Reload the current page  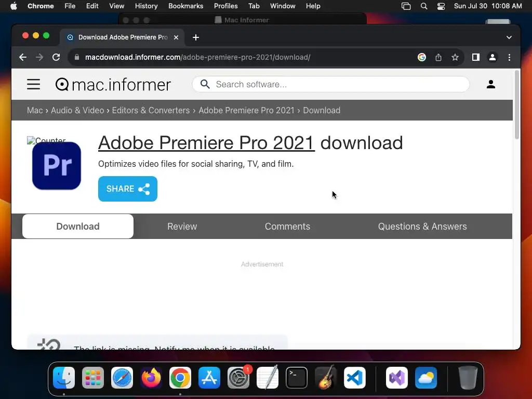[56, 57]
